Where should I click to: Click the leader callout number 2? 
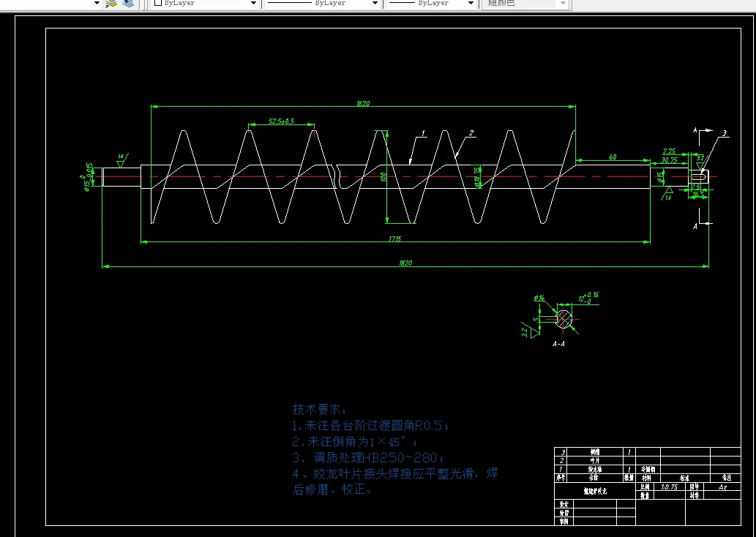point(471,132)
